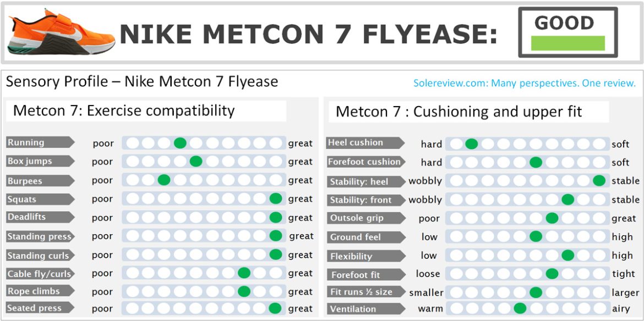Click the orange Nike Metcon shoe image
Image resolution: width=644 pixels, height=321 pixels.
(x=61, y=33)
